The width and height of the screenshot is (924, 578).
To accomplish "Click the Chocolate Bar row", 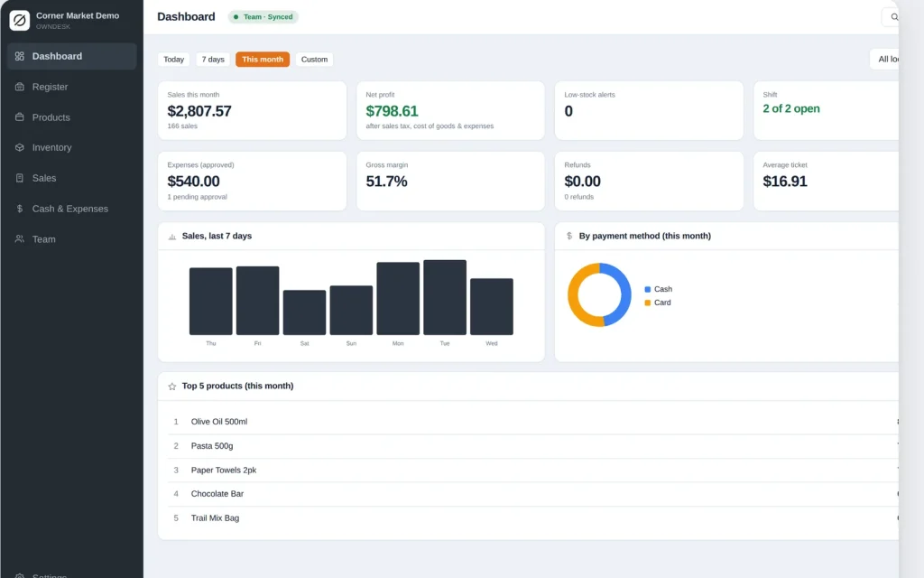I will [532, 494].
